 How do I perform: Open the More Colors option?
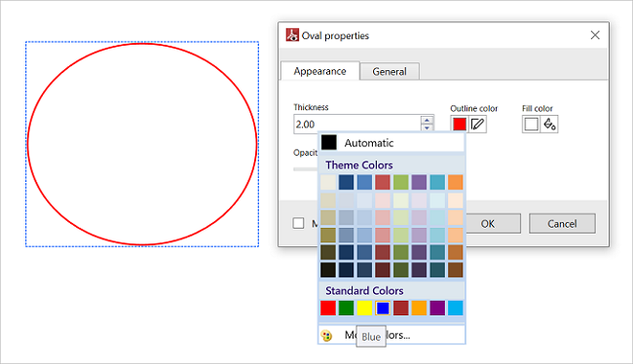391,335
